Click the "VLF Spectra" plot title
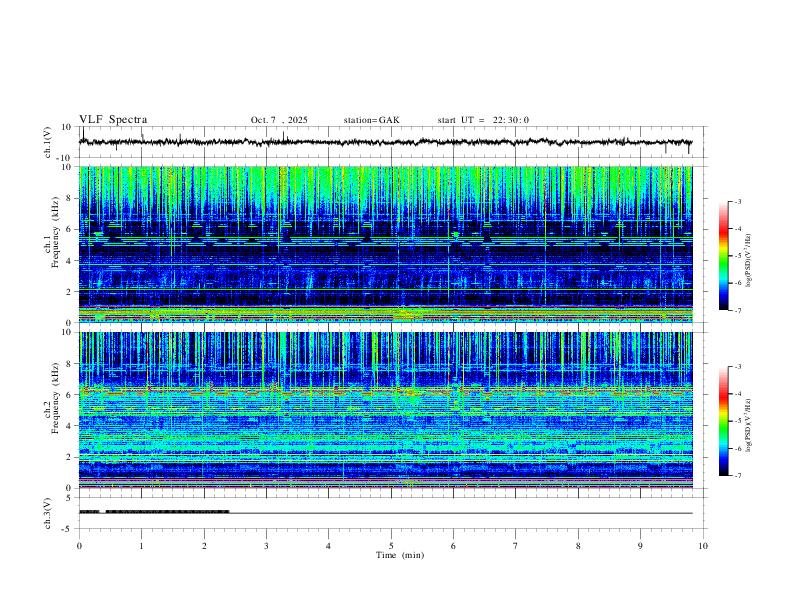 coord(113,120)
